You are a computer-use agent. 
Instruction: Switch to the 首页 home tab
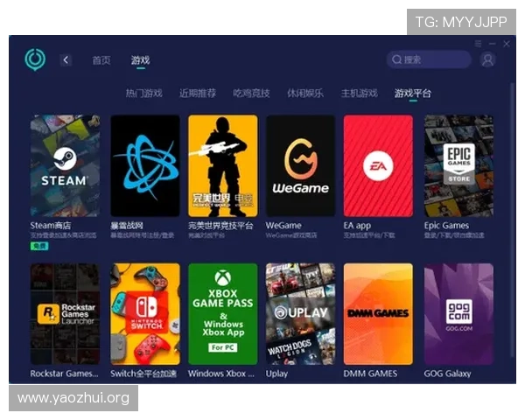click(x=101, y=60)
